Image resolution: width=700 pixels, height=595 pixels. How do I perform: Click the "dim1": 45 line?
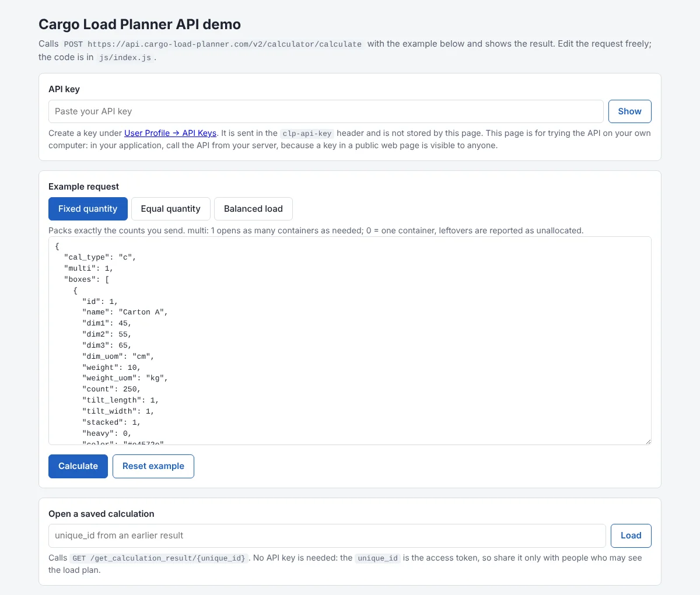tap(107, 323)
